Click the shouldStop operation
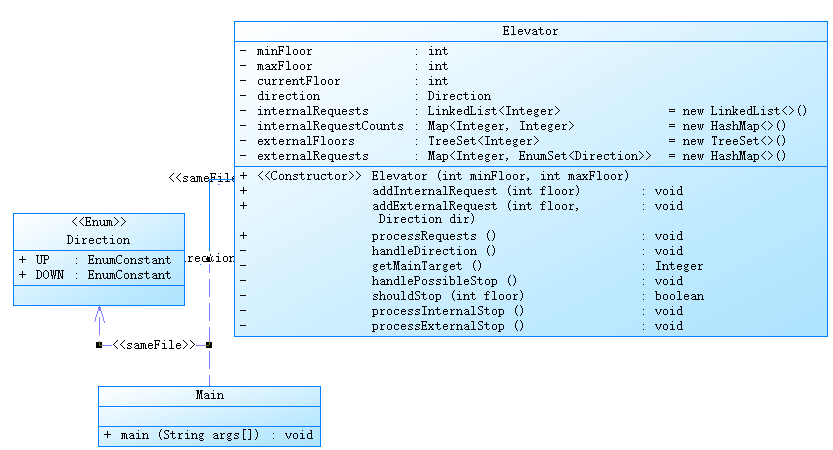The height and width of the screenshot is (450, 833). click(472, 295)
